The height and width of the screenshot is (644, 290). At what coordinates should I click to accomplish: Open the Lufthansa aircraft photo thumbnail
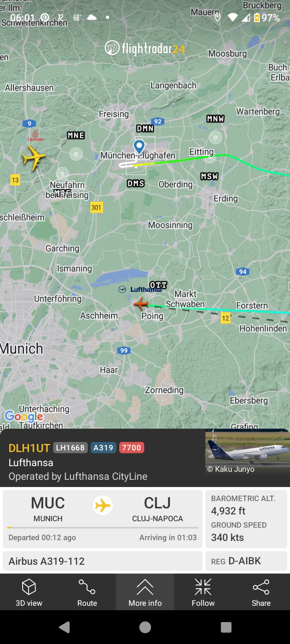click(247, 451)
